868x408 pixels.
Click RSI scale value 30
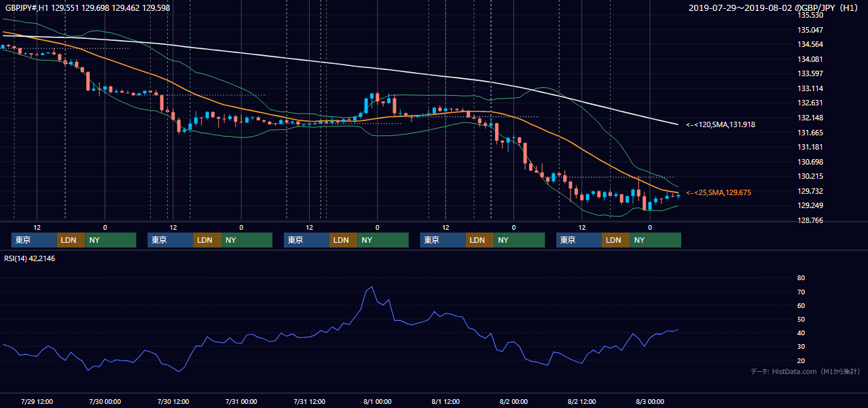801,347
